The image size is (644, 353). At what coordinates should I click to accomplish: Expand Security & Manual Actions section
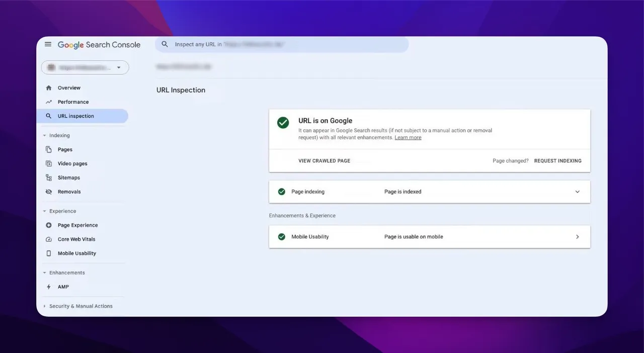[77, 306]
